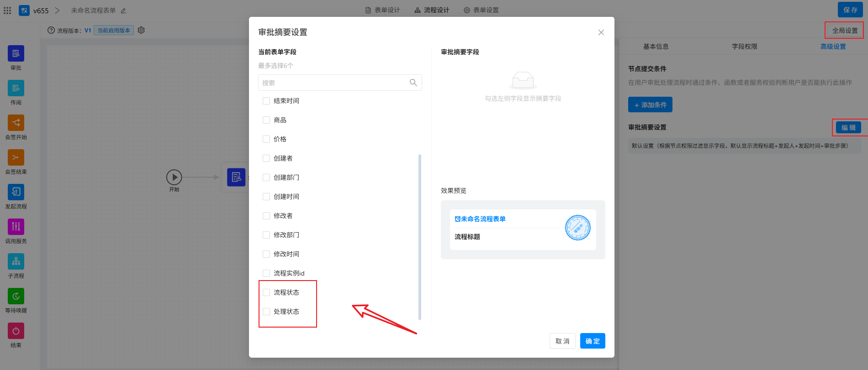
Task: Click 添加条件 button
Action: click(x=650, y=104)
